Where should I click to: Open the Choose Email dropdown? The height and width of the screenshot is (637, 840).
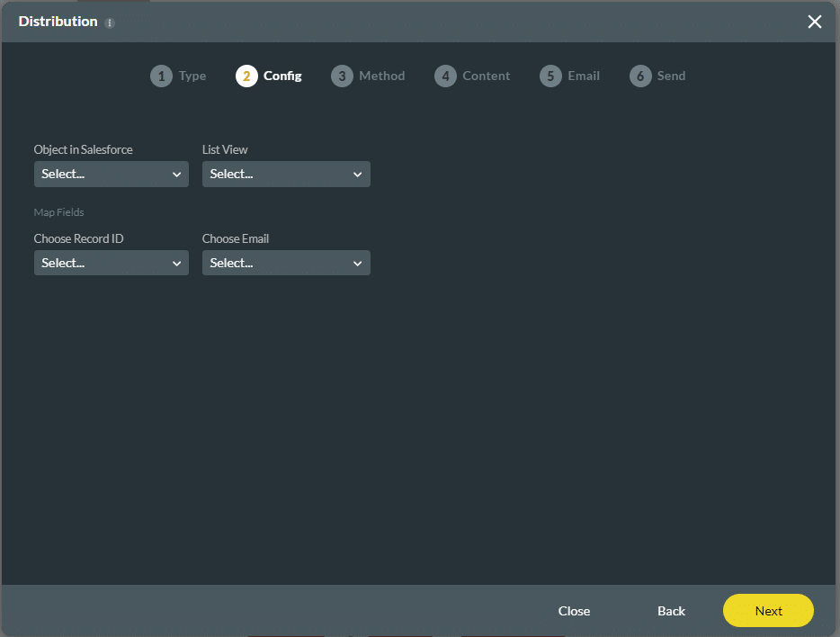[x=286, y=263]
